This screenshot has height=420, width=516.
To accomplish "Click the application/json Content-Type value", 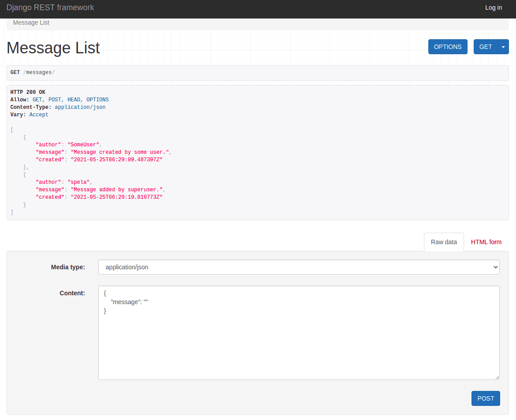I will coord(80,107).
